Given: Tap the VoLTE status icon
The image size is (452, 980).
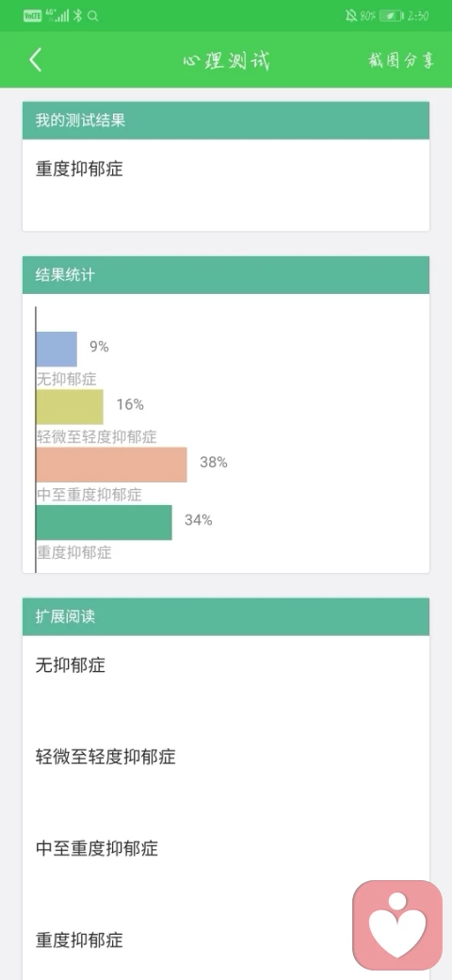Looking at the screenshot, I should (x=32, y=16).
